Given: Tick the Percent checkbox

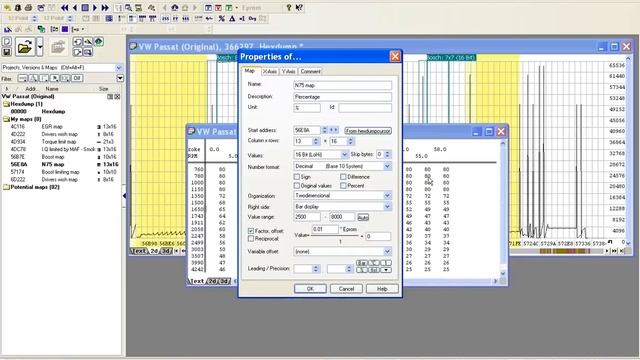Looking at the screenshot, I should coord(343,186).
